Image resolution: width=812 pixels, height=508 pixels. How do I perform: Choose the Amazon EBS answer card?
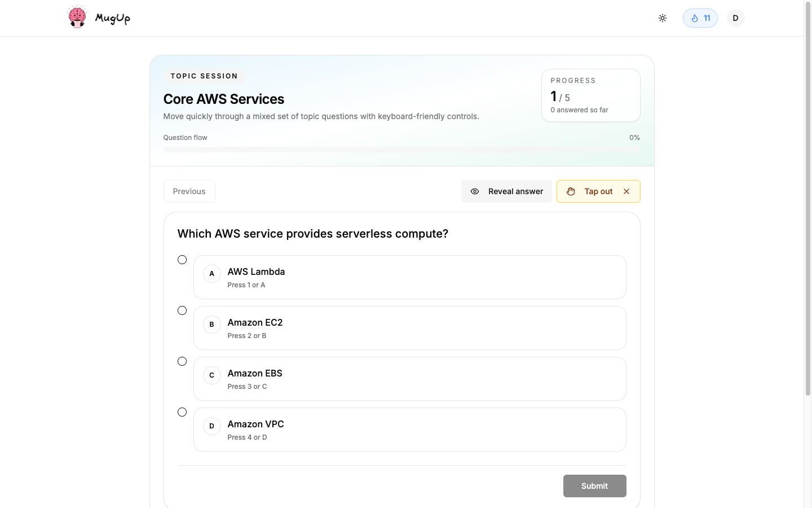pyautogui.click(x=410, y=379)
